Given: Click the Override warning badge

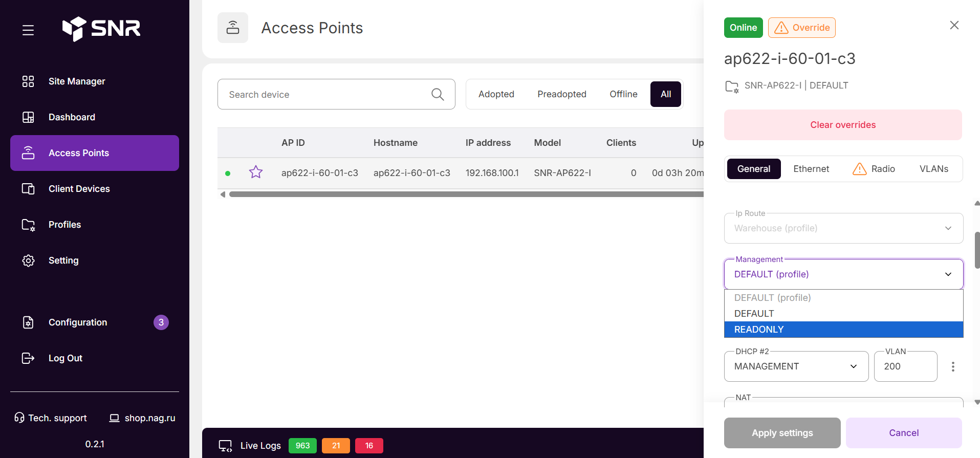Looking at the screenshot, I should [x=802, y=28].
